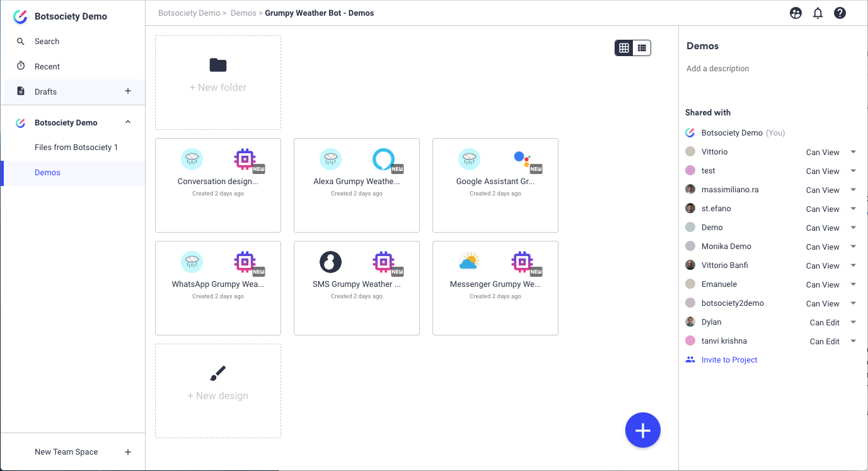868x471 pixels.
Task: Open the notifications bell
Action: pos(818,13)
